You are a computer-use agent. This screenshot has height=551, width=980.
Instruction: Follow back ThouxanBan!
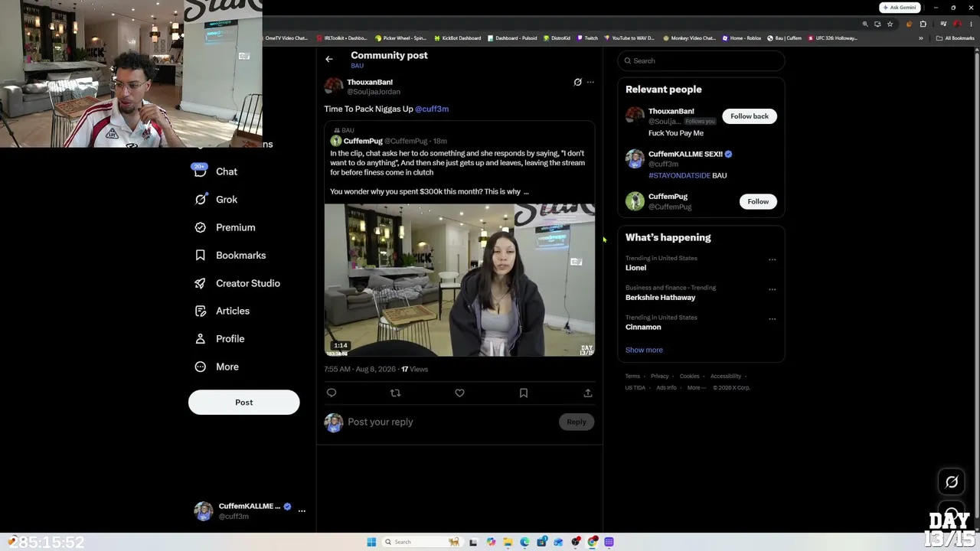(x=750, y=116)
